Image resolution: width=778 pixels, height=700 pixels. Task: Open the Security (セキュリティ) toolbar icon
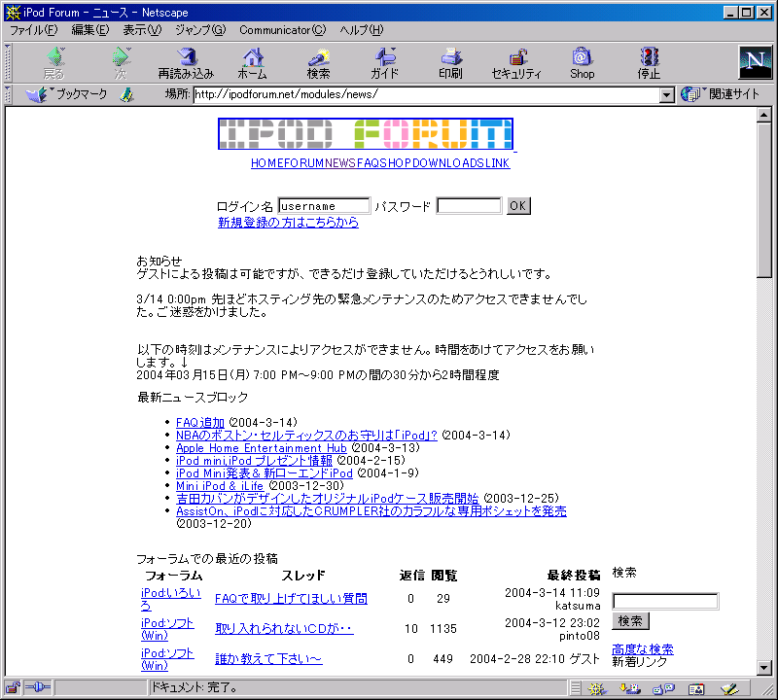click(x=516, y=63)
